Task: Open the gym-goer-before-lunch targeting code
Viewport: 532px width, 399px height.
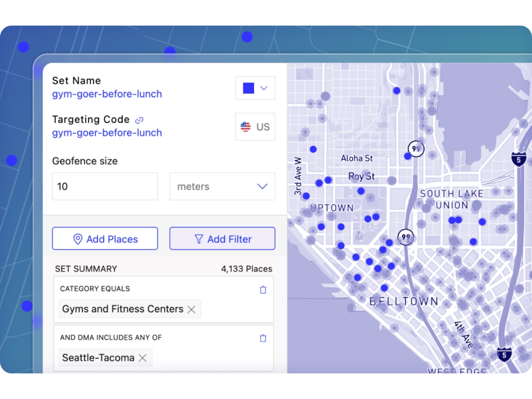Action: coord(107,133)
